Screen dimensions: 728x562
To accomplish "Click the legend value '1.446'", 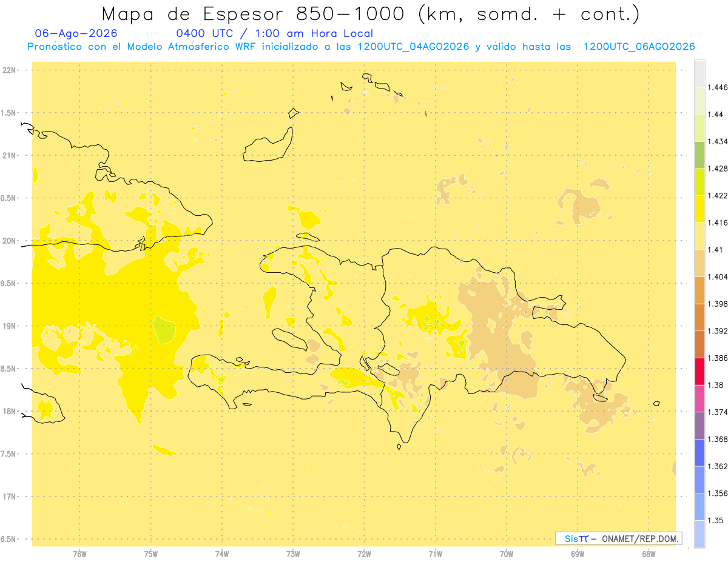I will click(718, 87).
